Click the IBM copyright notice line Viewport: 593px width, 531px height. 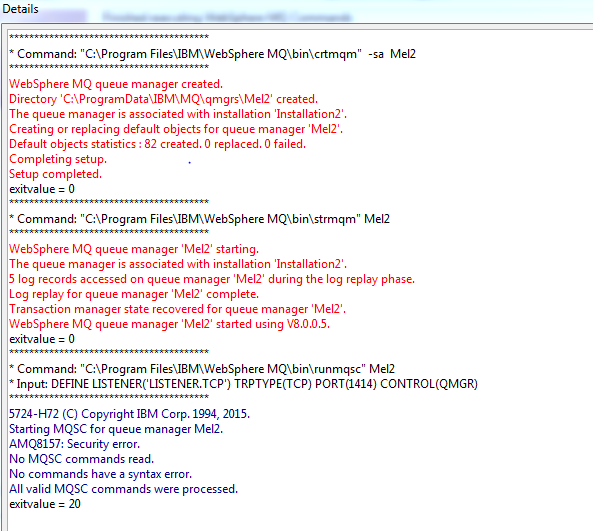(129, 414)
